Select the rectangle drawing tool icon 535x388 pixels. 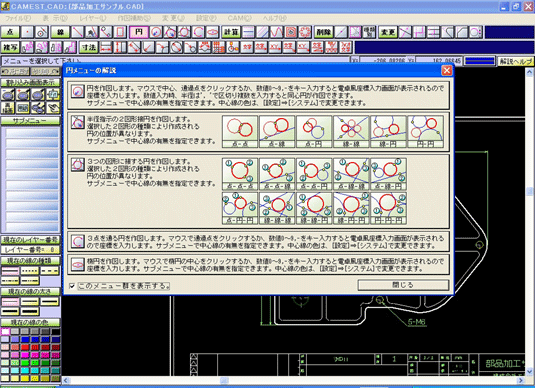point(120,32)
